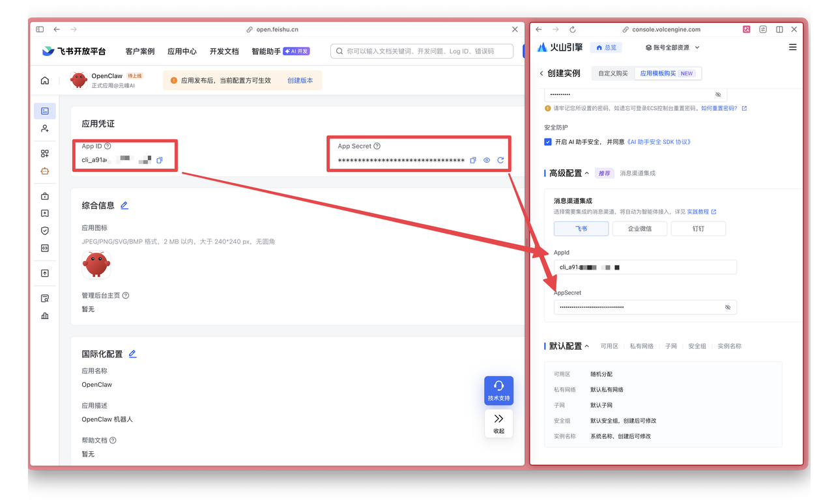Open 智能助手 AI 开发 menu item

pyautogui.click(x=281, y=51)
